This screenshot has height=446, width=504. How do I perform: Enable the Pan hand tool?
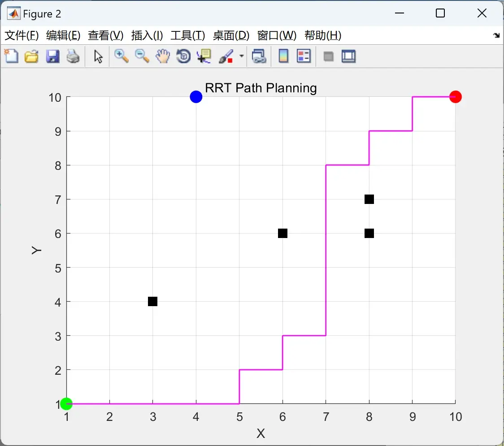[x=163, y=56]
